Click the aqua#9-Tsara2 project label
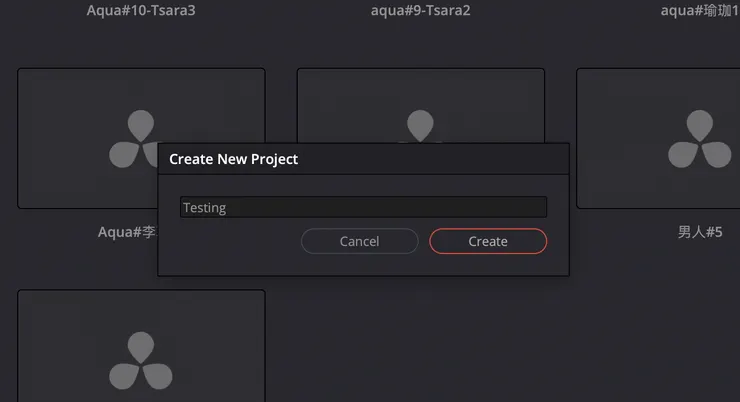This screenshot has width=740, height=402. [x=420, y=11]
